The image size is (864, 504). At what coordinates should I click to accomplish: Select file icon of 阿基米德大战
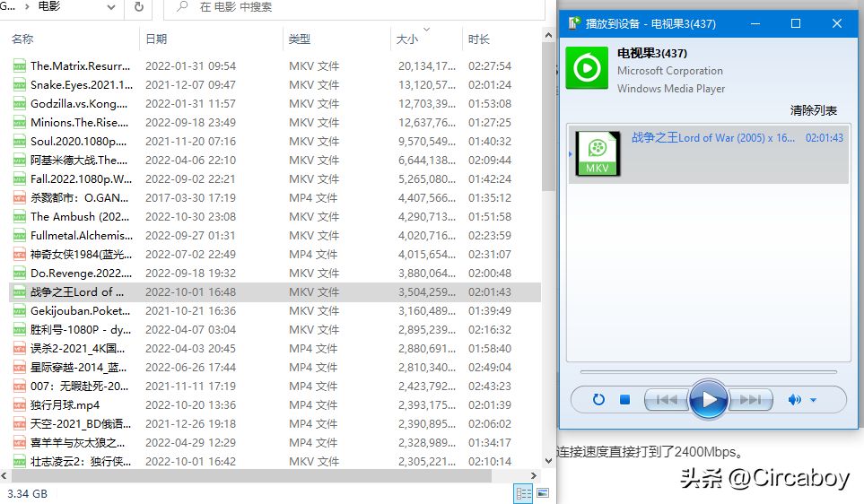pyautogui.click(x=19, y=161)
